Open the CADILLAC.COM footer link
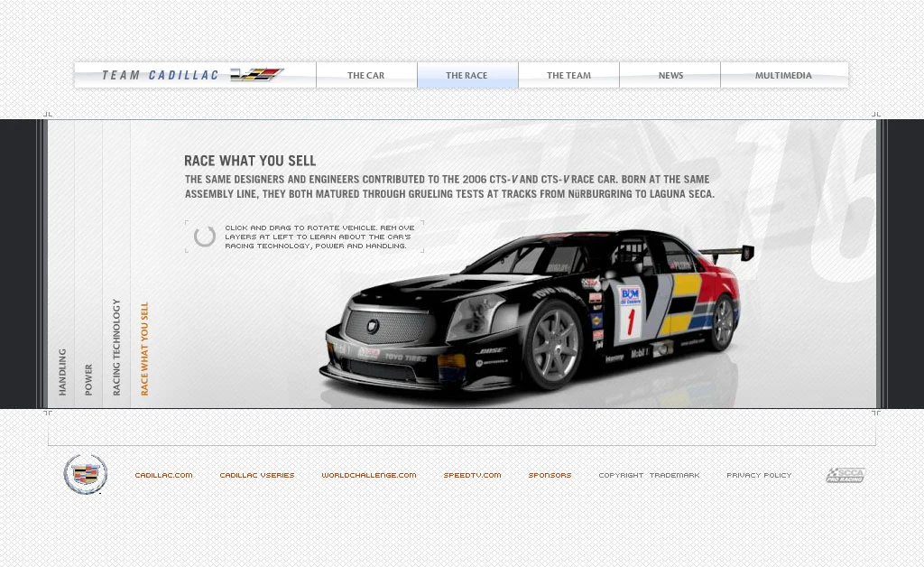 pos(164,475)
